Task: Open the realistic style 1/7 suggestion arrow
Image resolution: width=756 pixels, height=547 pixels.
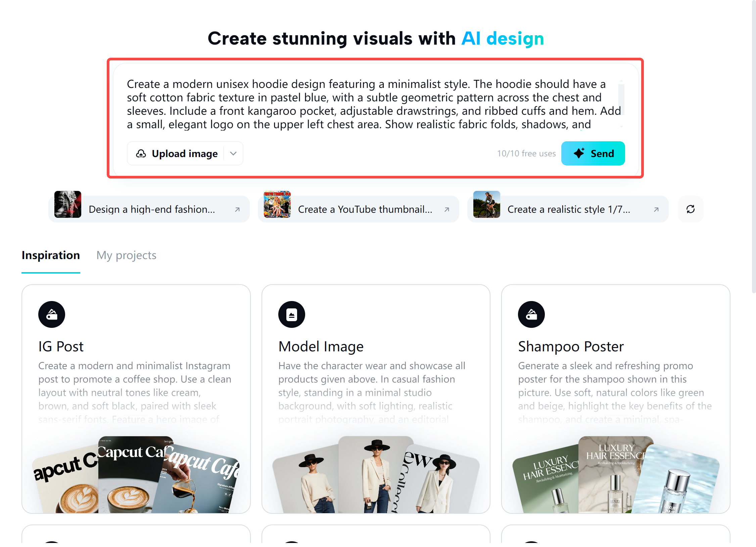Action: (x=656, y=209)
